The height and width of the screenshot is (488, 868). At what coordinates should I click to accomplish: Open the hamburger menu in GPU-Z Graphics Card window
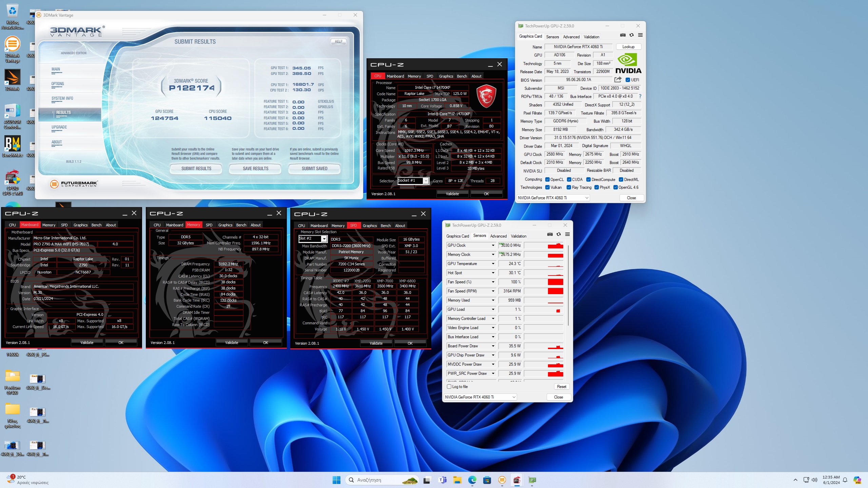pyautogui.click(x=640, y=35)
